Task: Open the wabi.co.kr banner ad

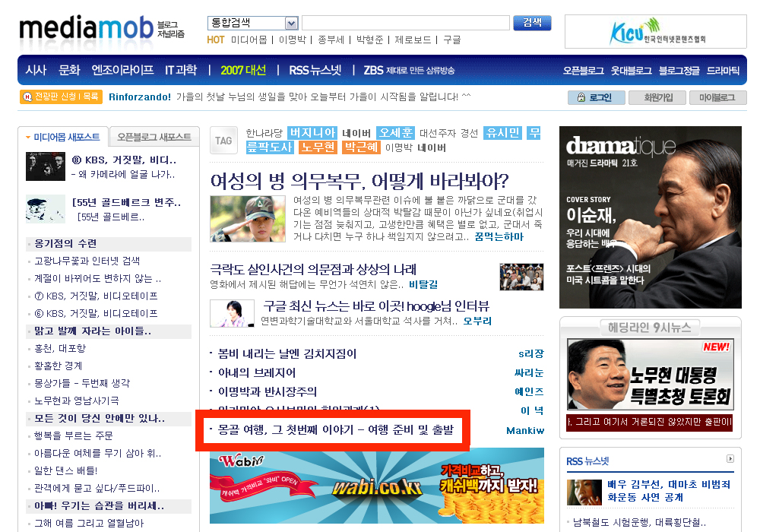Action: (x=377, y=486)
